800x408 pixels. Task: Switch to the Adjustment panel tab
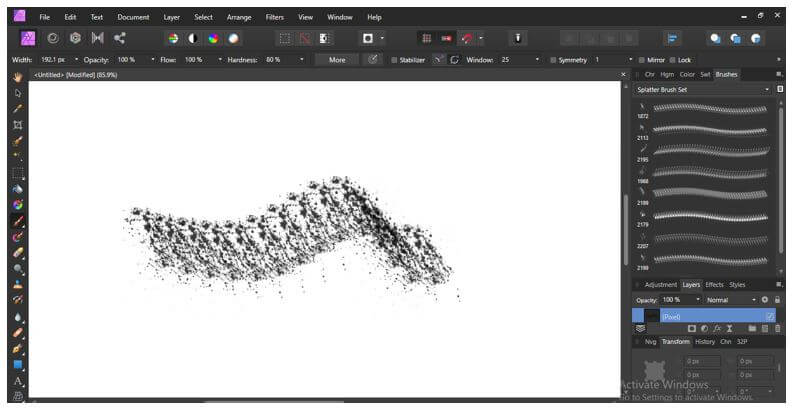coord(661,285)
